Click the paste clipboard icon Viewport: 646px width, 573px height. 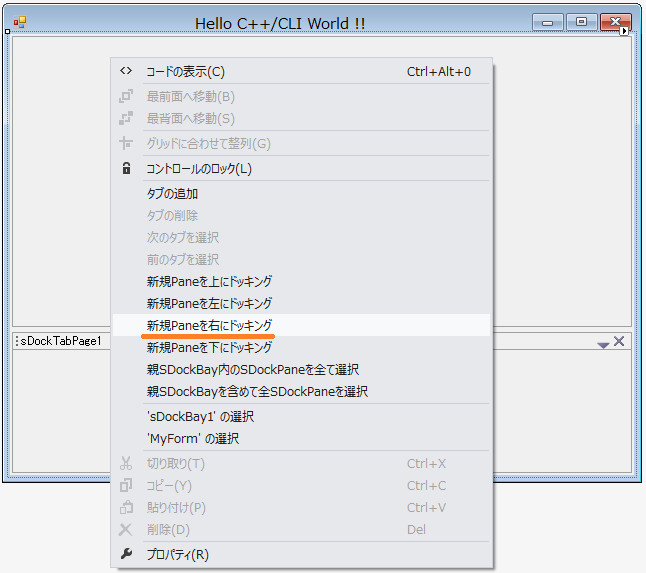(x=126, y=507)
